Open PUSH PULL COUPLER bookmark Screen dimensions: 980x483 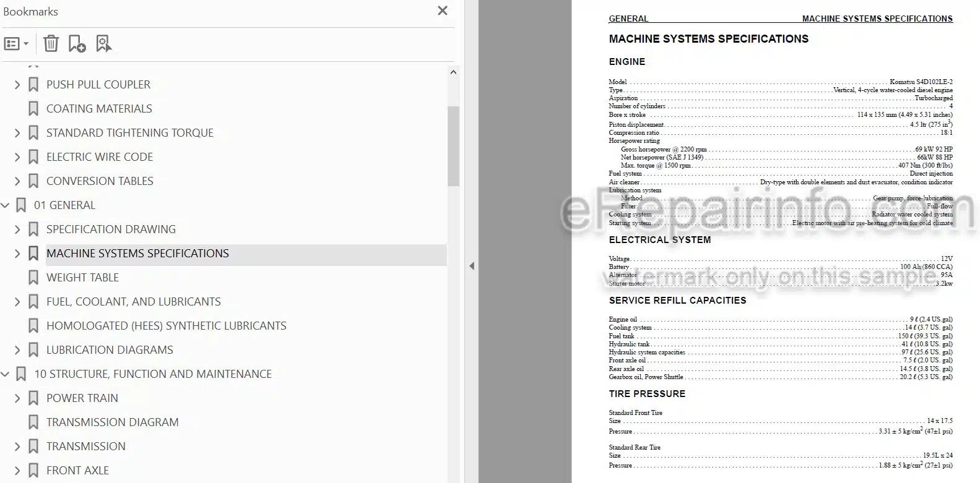[98, 85]
